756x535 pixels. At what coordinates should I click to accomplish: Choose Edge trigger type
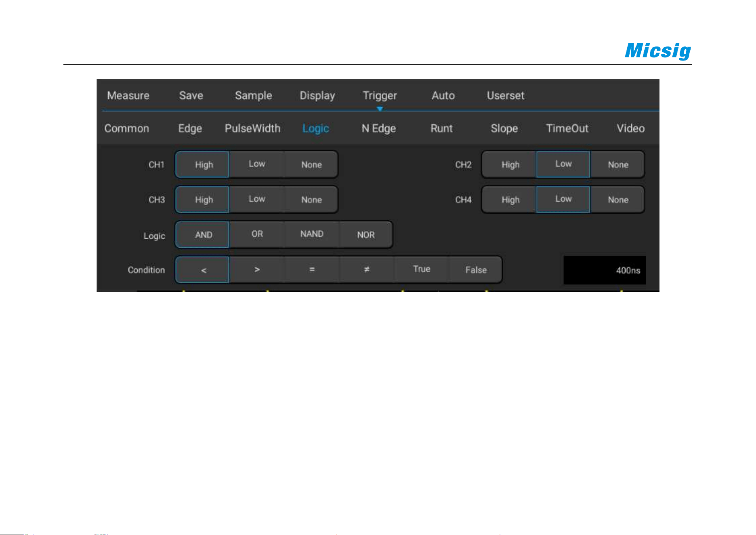click(x=190, y=128)
